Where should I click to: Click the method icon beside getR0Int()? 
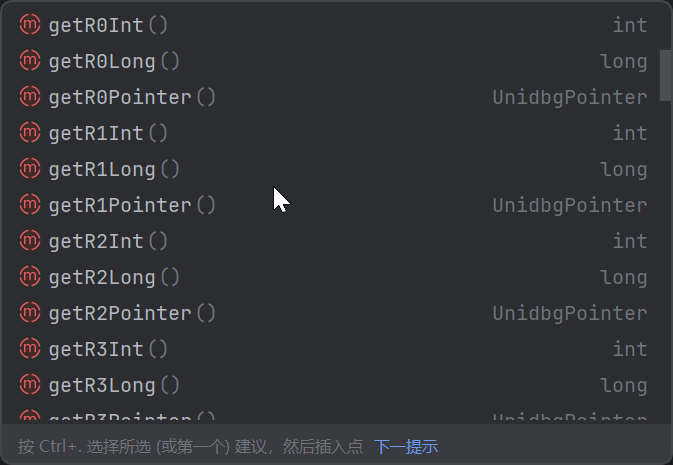pos(30,24)
